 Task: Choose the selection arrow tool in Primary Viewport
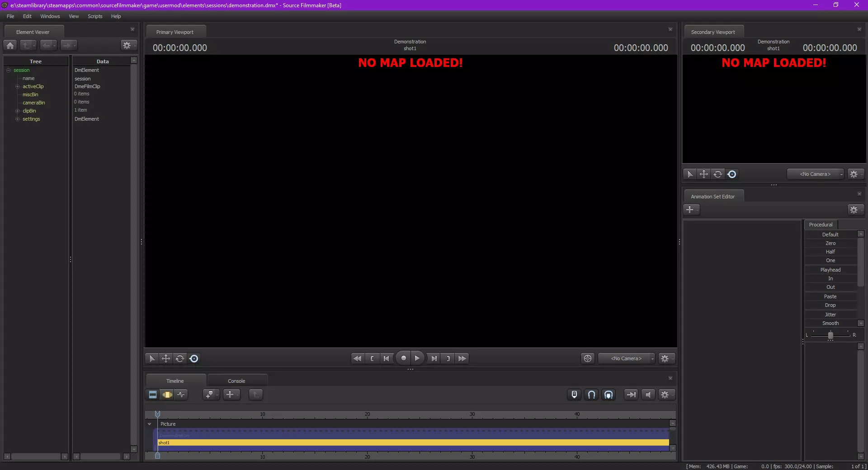(x=152, y=358)
